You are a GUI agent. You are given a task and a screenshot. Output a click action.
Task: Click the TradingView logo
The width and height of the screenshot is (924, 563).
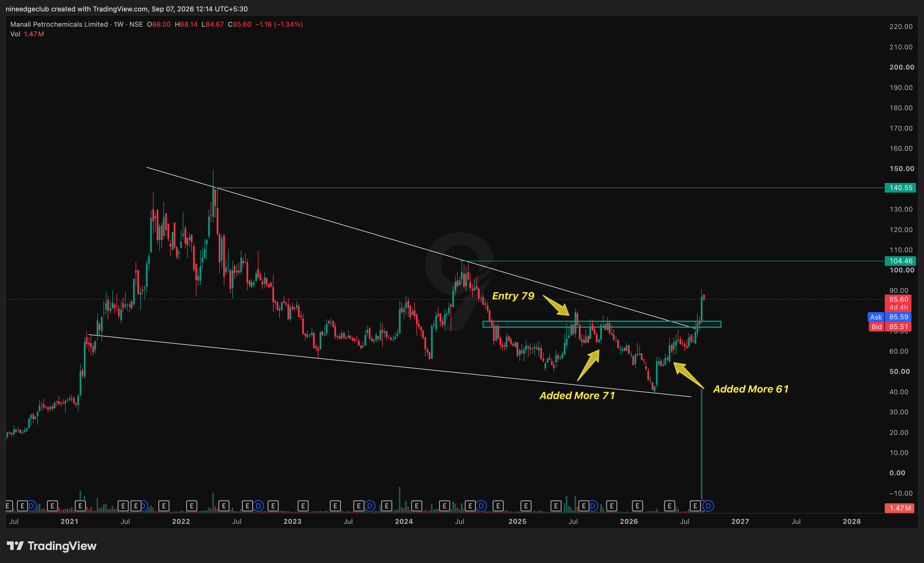coord(52,546)
